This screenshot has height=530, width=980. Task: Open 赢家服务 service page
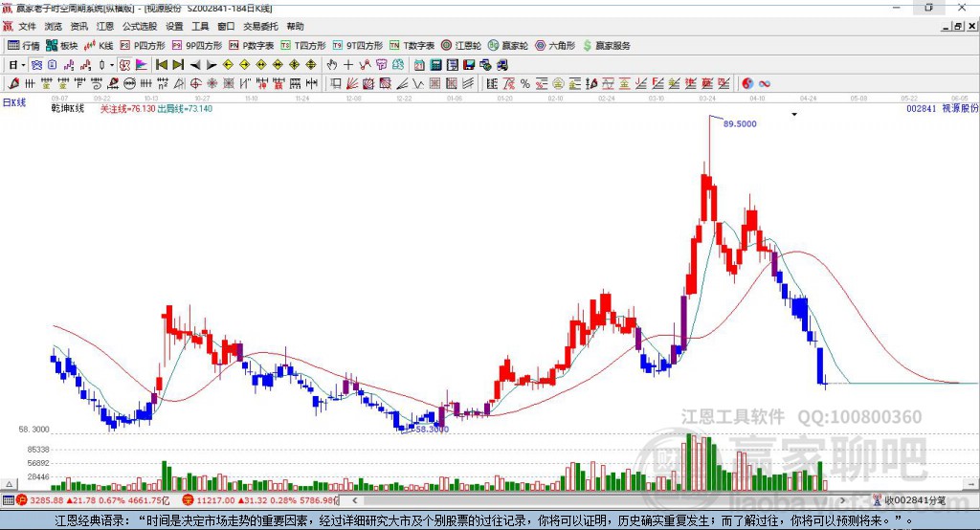point(606,46)
